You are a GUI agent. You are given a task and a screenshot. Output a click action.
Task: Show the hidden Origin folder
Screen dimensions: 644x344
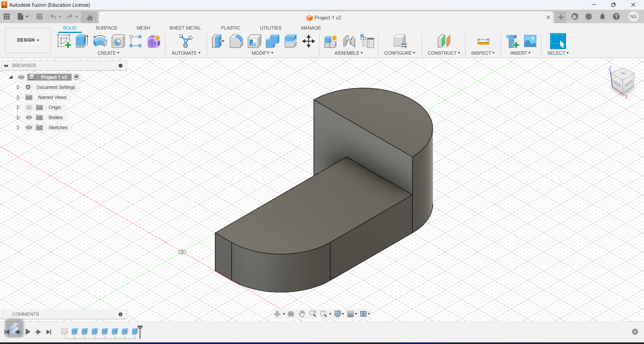point(29,107)
